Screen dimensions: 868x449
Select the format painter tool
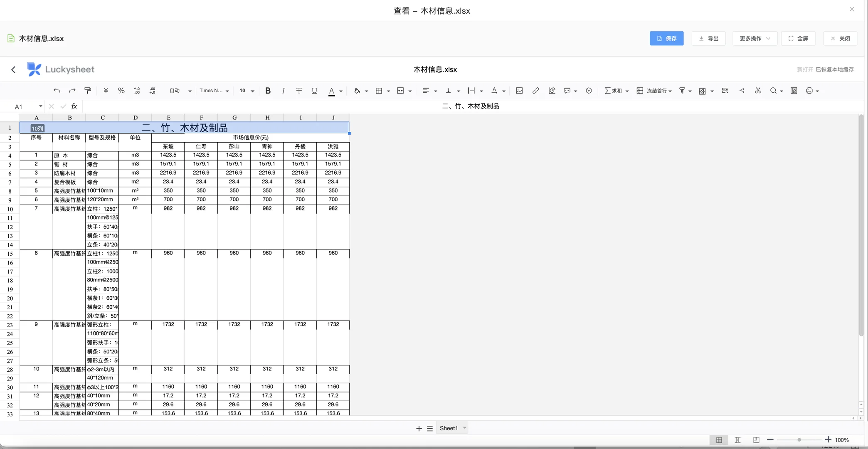coord(88,90)
